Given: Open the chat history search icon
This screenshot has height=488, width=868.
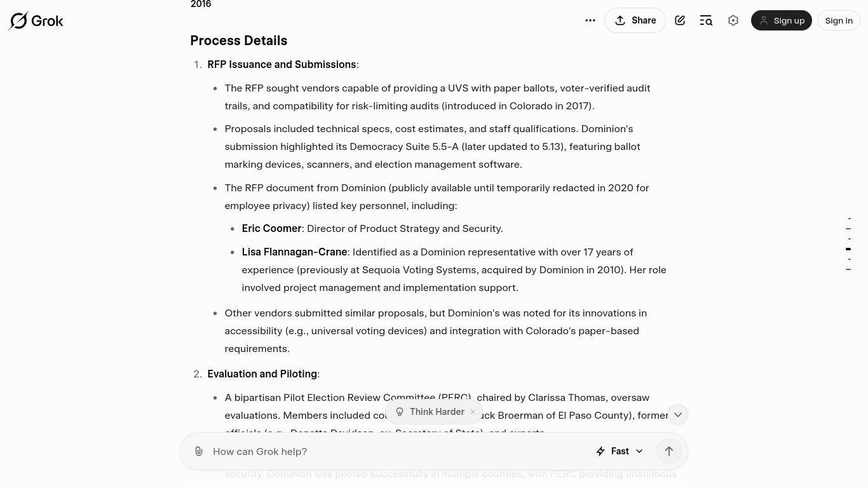Looking at the screenshot, I should [x=706, y=20].
